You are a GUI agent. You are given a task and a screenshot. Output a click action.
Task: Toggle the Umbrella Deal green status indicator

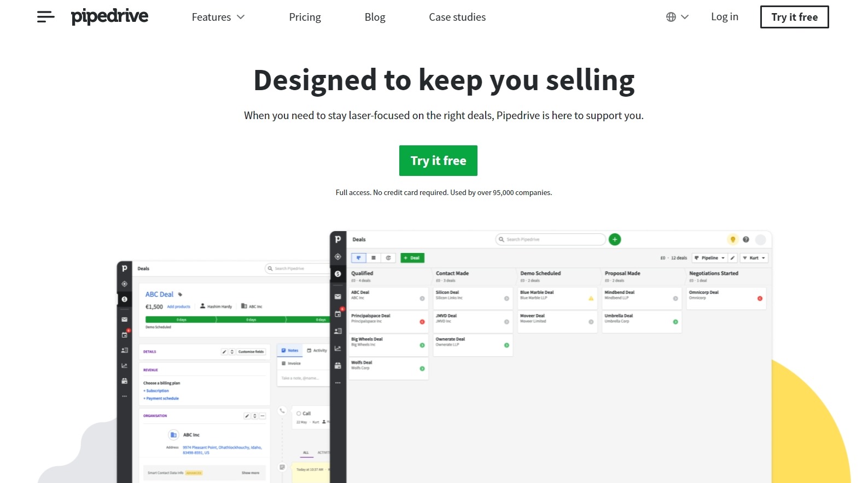coord(675,322)
